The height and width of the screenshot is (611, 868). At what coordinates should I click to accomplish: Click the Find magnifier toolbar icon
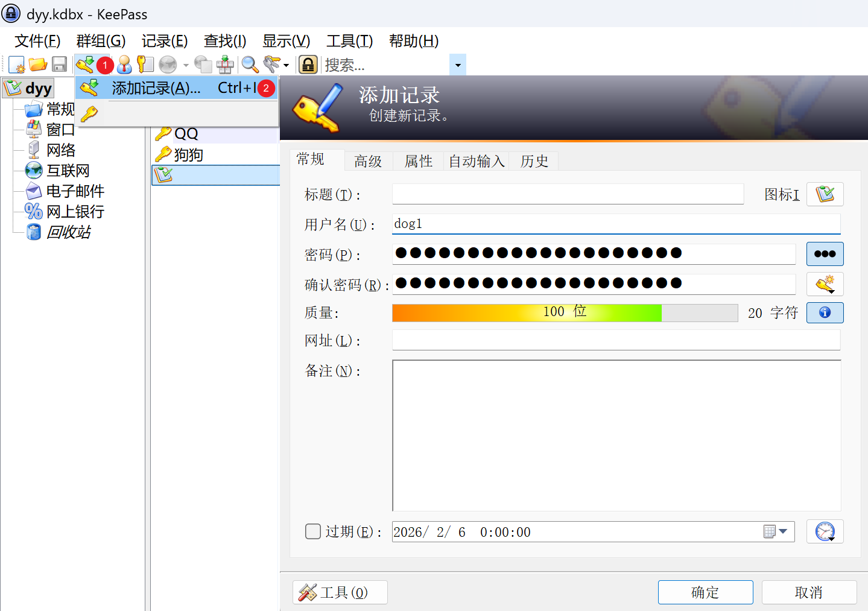click(250, 65)
